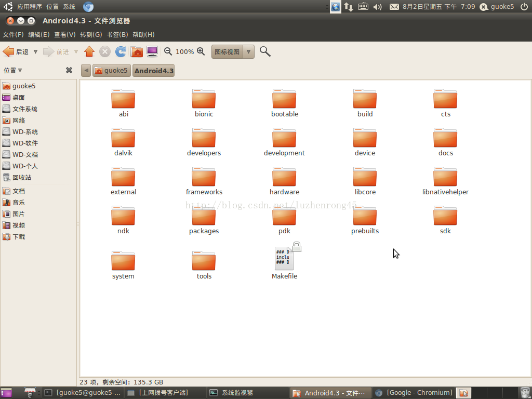Select the pdk folder
Viewport: 532px width, 399px height.
tap(284, 220)
